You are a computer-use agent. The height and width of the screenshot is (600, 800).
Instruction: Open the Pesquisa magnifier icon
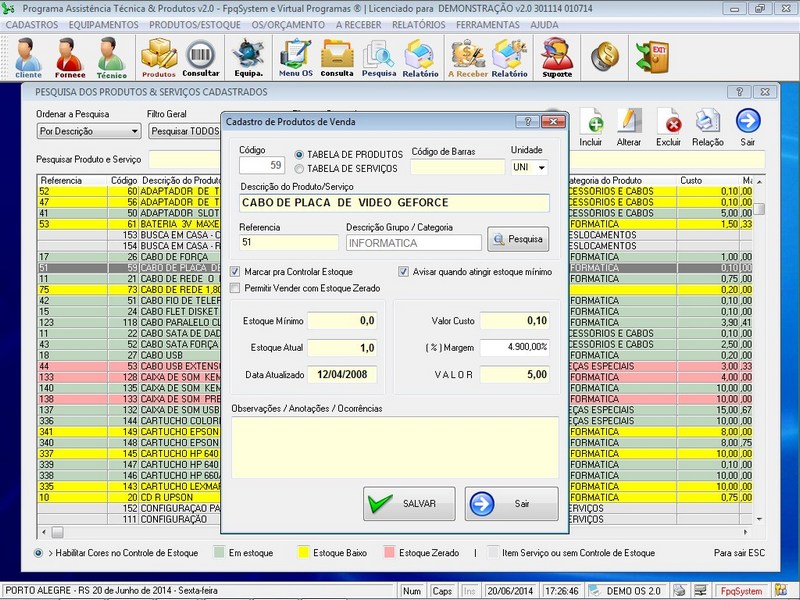tap(379, 58)
